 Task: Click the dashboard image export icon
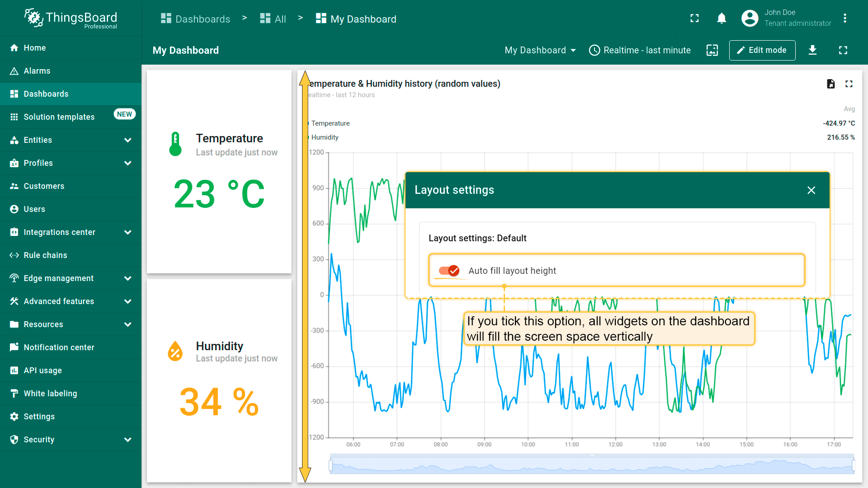(x=712, y=50)
